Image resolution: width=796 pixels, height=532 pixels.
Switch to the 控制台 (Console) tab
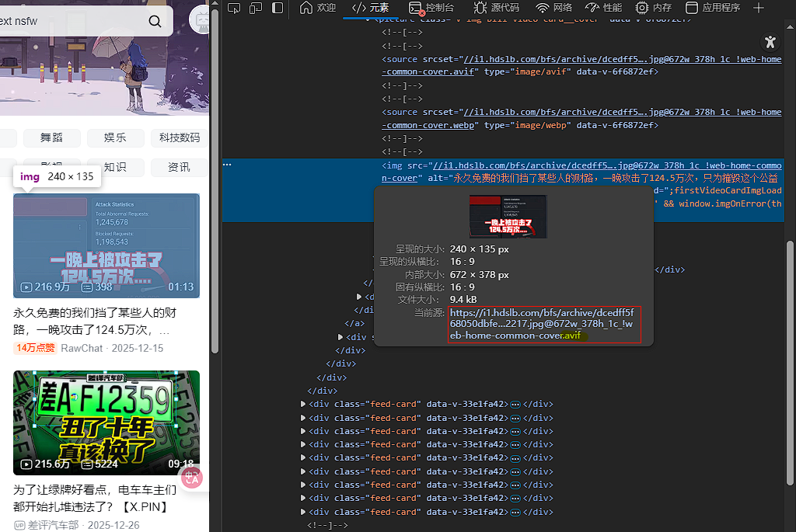coord(431,8)
